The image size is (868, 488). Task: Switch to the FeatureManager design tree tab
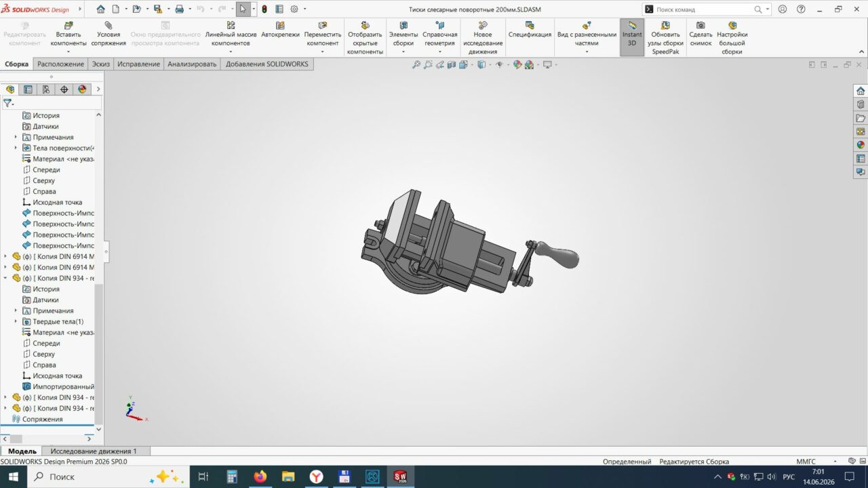pyautogui.click(x=10, y=89)
